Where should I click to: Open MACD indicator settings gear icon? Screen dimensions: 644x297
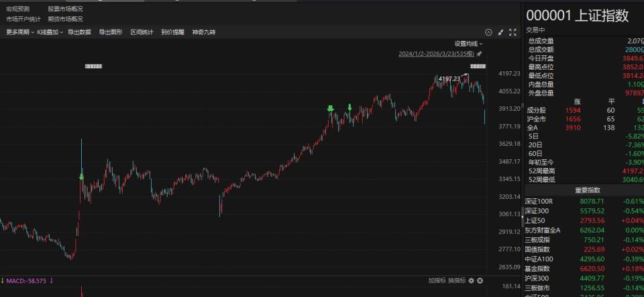(472, 281)
